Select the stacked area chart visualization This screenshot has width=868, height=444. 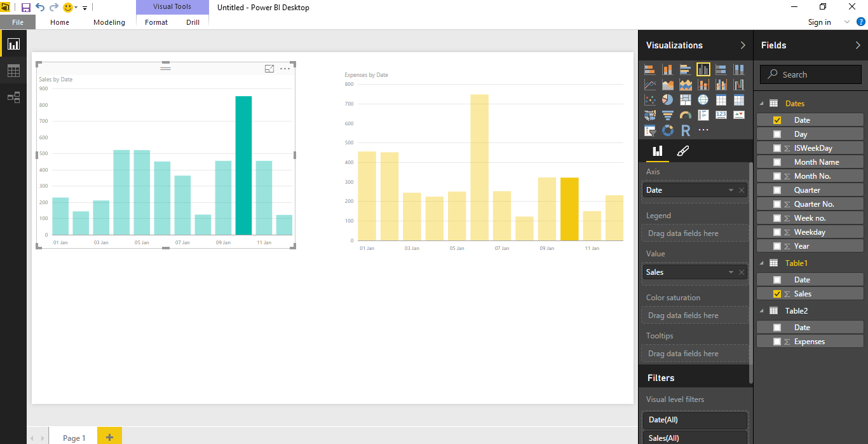click(x=685, y=85)
